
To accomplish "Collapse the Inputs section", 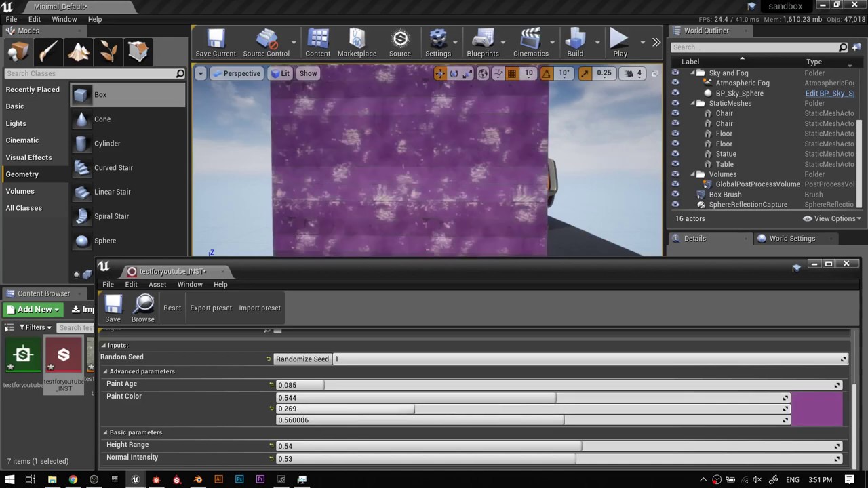I will pyautogui.click(x=104, y=346).
